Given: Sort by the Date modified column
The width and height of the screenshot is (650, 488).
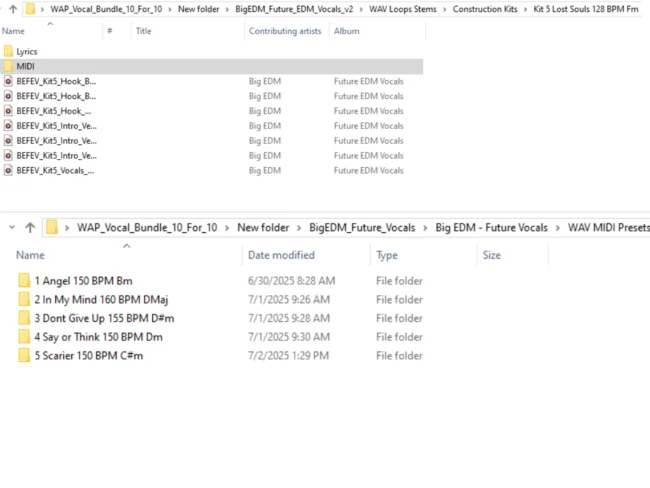Looking at the screenshot, I should click(x=281, y=255).
